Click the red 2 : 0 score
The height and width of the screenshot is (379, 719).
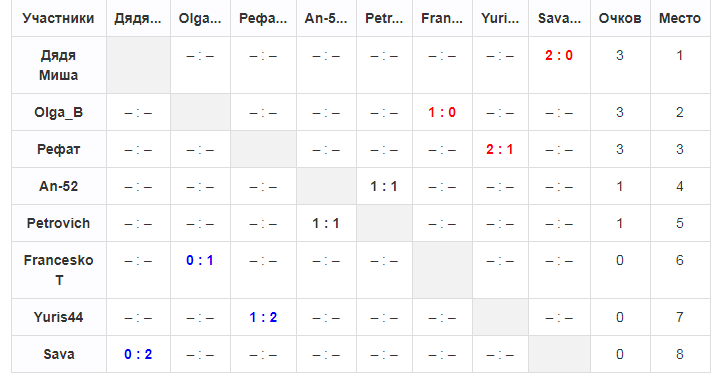[559, 55]
